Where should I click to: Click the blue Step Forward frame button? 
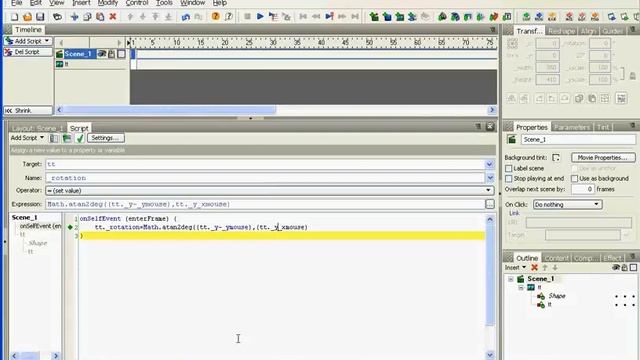click(x=329, y=17)
